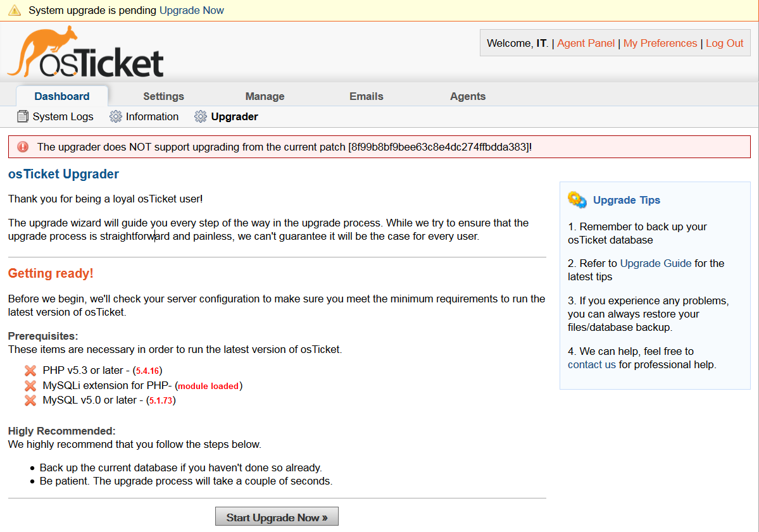The width and height of the screenshot is (759, 532).
Task: Click the Upgrade Tips heading
Action: coord(626,200)
